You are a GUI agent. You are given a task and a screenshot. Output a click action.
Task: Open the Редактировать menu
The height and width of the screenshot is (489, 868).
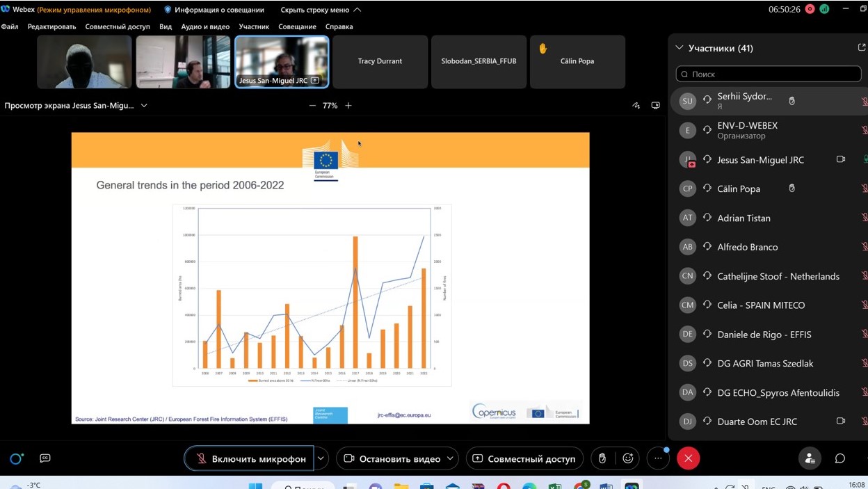[51, 26]
